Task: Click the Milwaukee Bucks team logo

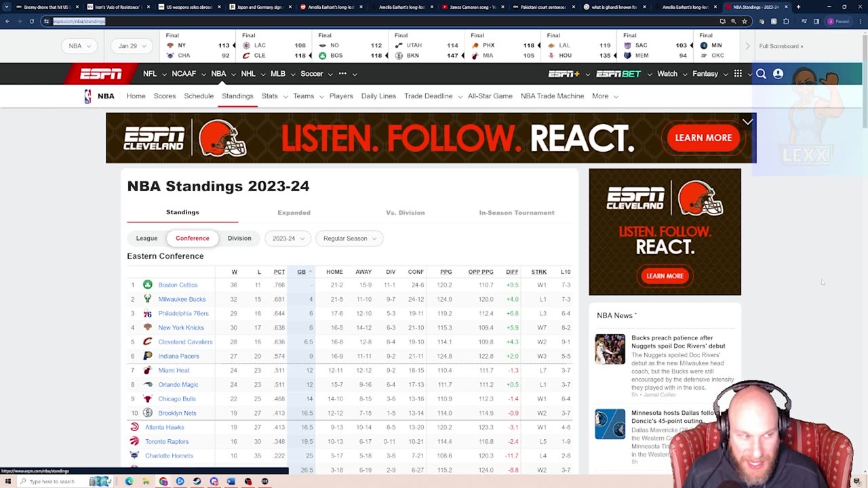Action: click(148, 299)
